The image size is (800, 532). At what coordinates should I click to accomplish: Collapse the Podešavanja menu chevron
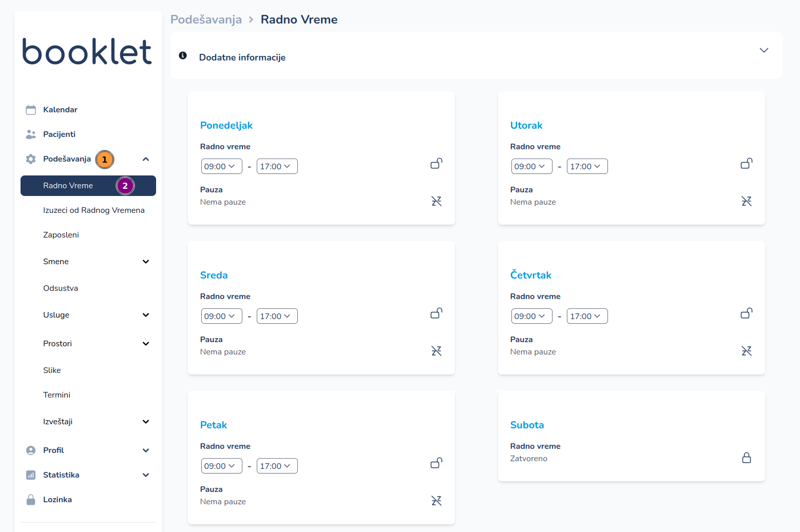tap(146, 159)
